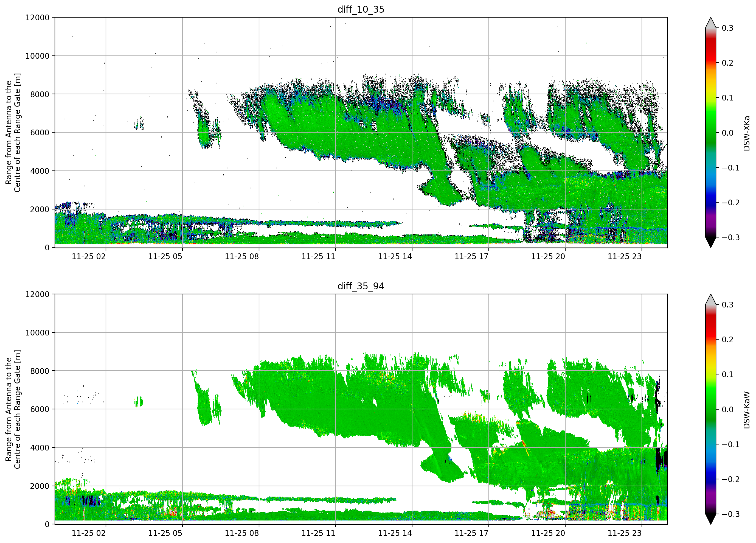Click '0.3' tick on DSW-XKa colorbar
The width and height of the screenshot is (756, 543).
(x=728, y=28)
